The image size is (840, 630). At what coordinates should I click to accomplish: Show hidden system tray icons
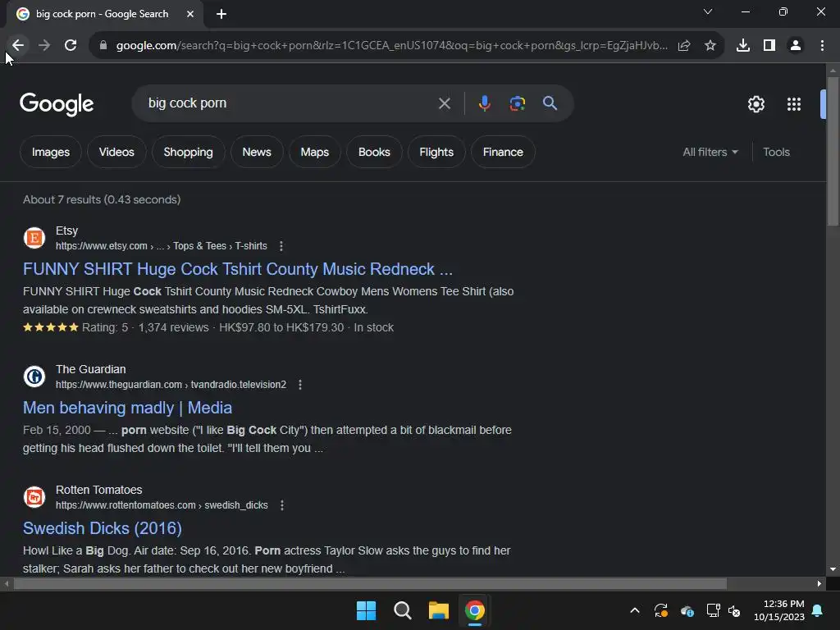[635, 610]
